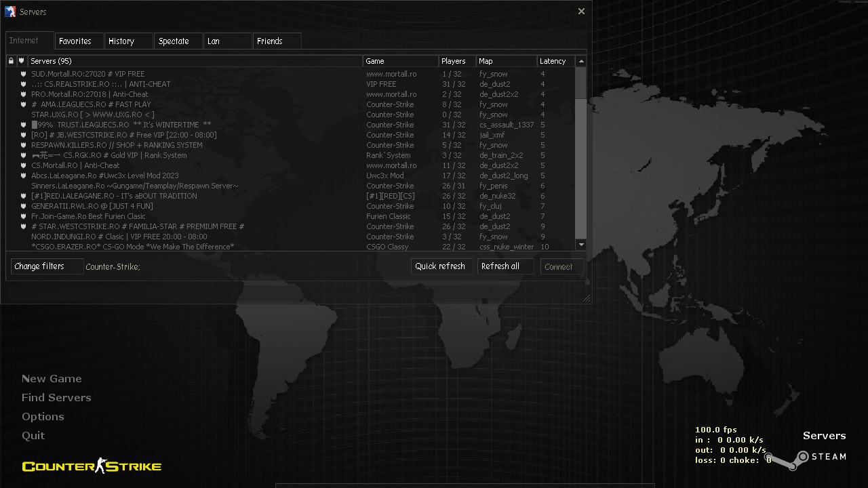This screenshot has height=488, width=868.
Task: Click the shield icon beside CS.Mortall.RO
Action: click(22, 165)
